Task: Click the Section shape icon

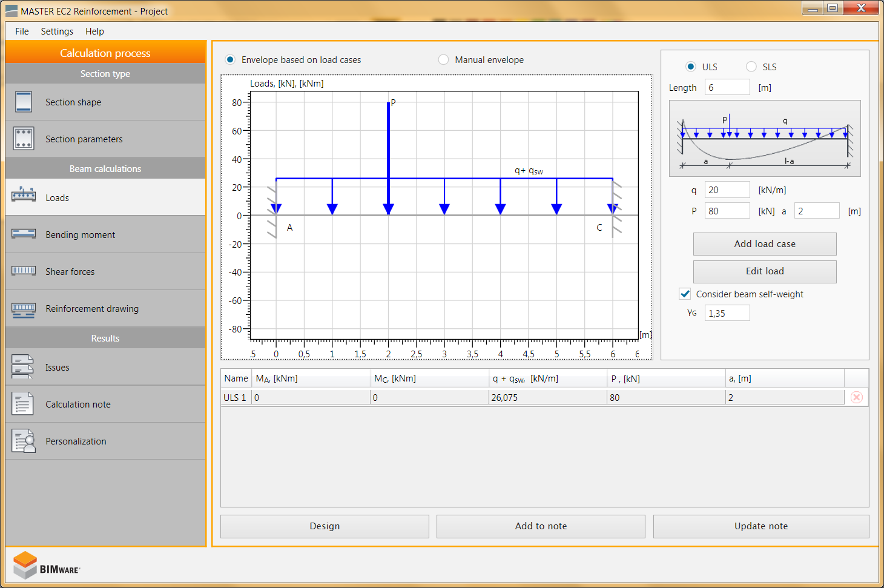Action: [24, 102]
